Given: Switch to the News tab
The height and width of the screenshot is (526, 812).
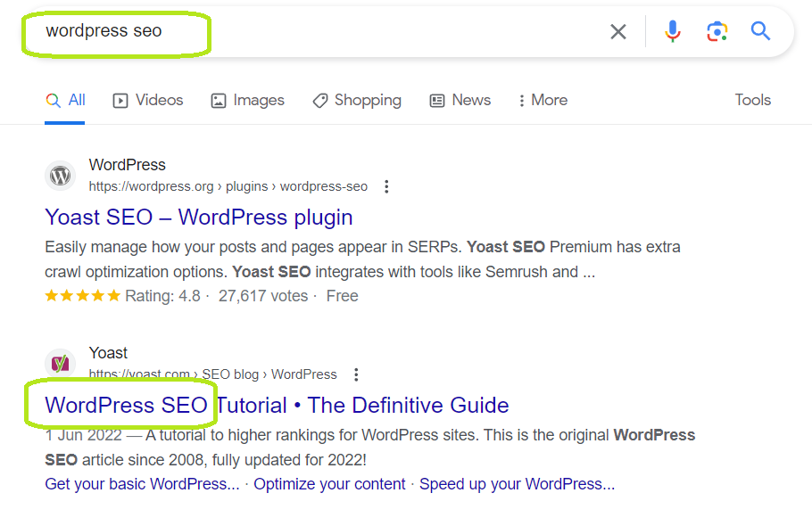Looking at the screenshot, I should click(460, 100).
